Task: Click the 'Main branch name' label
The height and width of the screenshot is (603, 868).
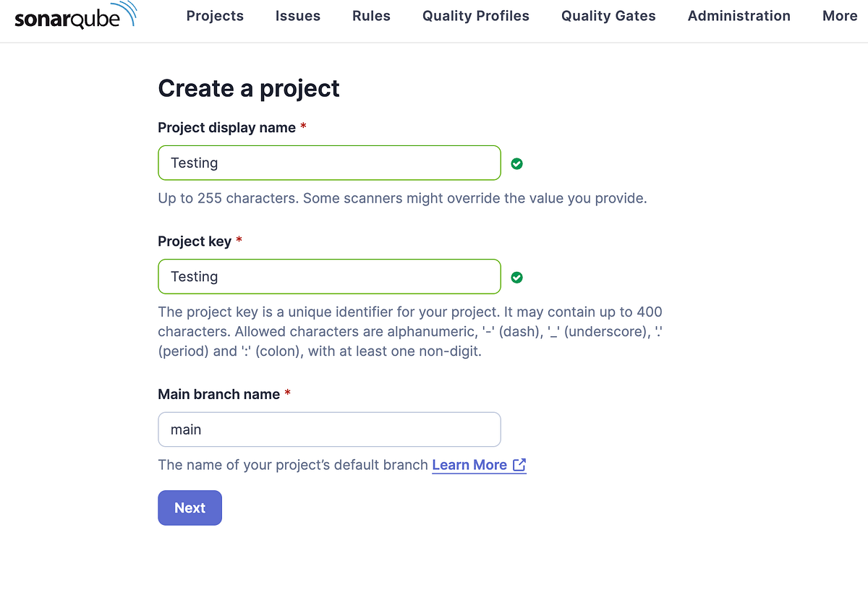Action: 218,394
